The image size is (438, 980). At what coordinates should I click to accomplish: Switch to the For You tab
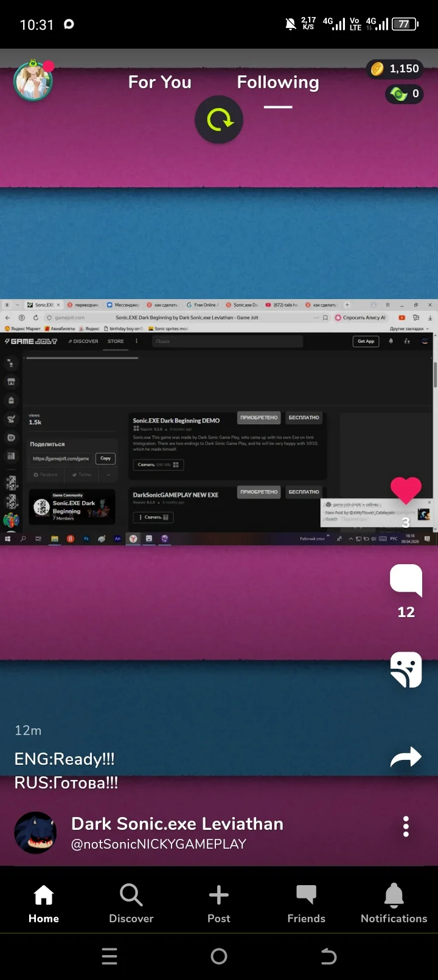(x=160, y=82)
